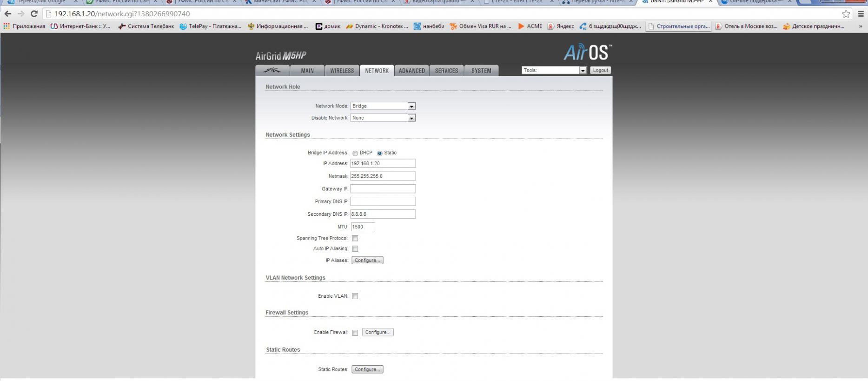The image size is (868, 381).
Task: Click the Gateway IP field
Action: pos(383,189)
